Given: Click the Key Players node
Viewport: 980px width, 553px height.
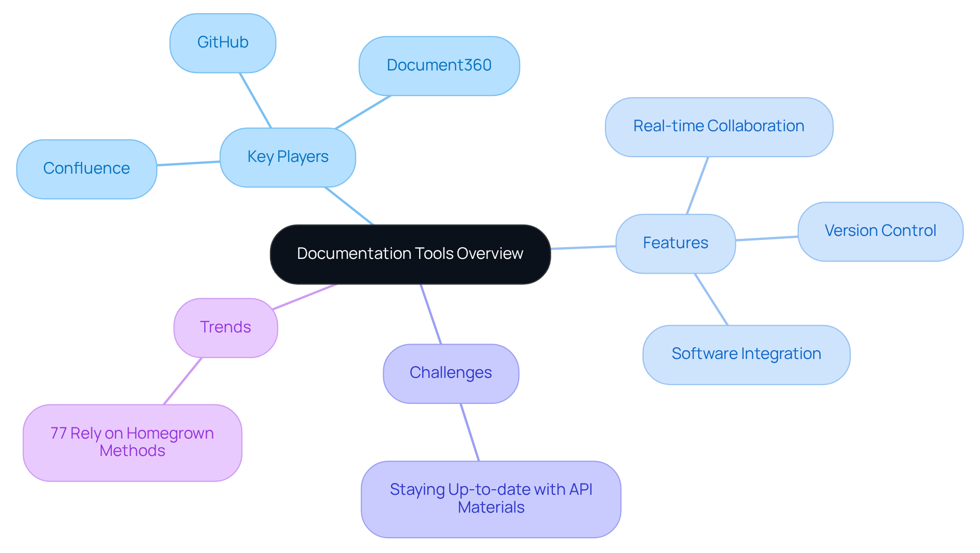Looking at the screenshot, I should (x=288, y=157).
